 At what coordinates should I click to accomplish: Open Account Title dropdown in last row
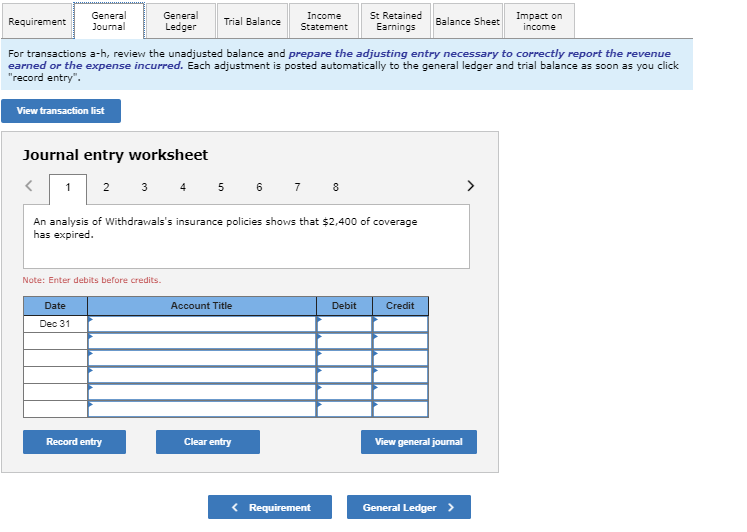202,409
